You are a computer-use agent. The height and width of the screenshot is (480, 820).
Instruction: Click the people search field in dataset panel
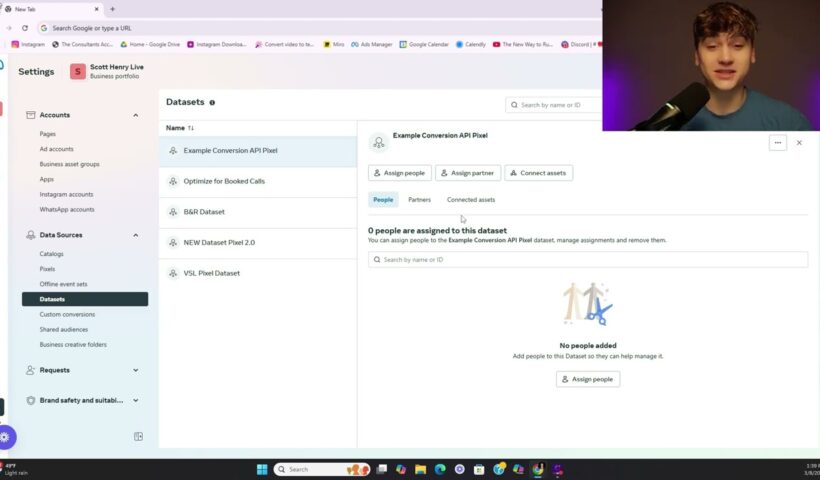coord(588,259)
